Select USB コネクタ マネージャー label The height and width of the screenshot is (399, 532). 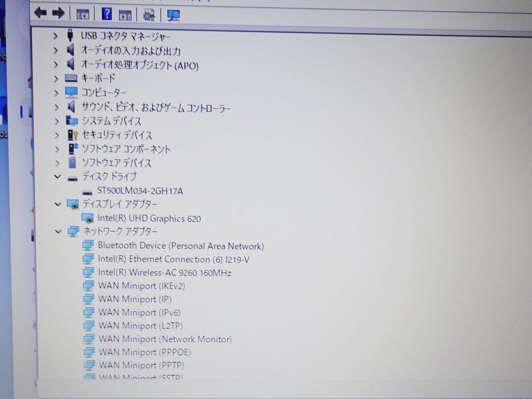point(126,36)
